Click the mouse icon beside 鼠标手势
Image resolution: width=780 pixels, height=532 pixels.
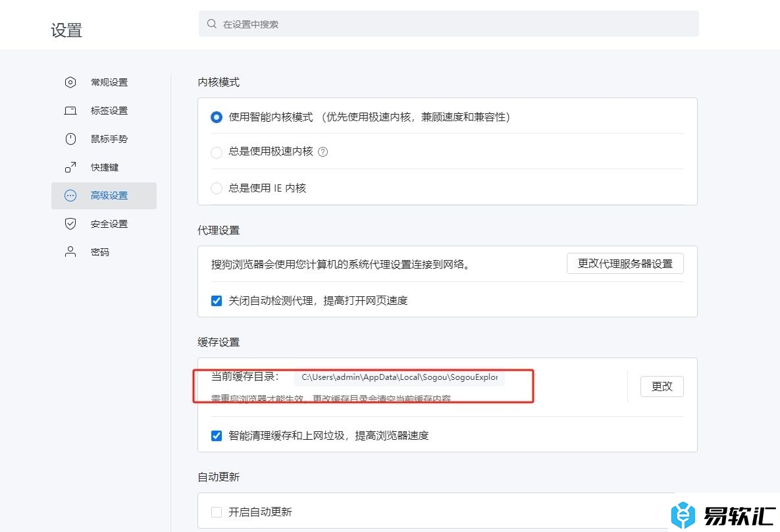(70, 139)
